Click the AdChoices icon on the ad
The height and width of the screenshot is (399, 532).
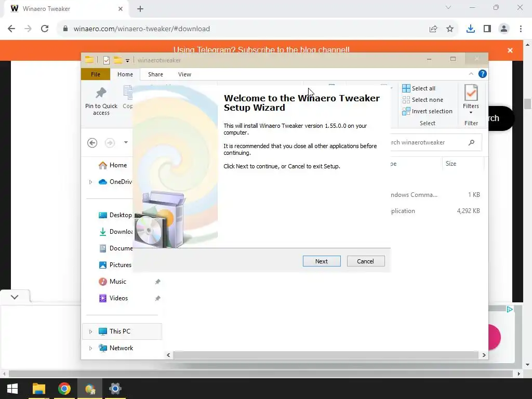[x=509, y=309]
